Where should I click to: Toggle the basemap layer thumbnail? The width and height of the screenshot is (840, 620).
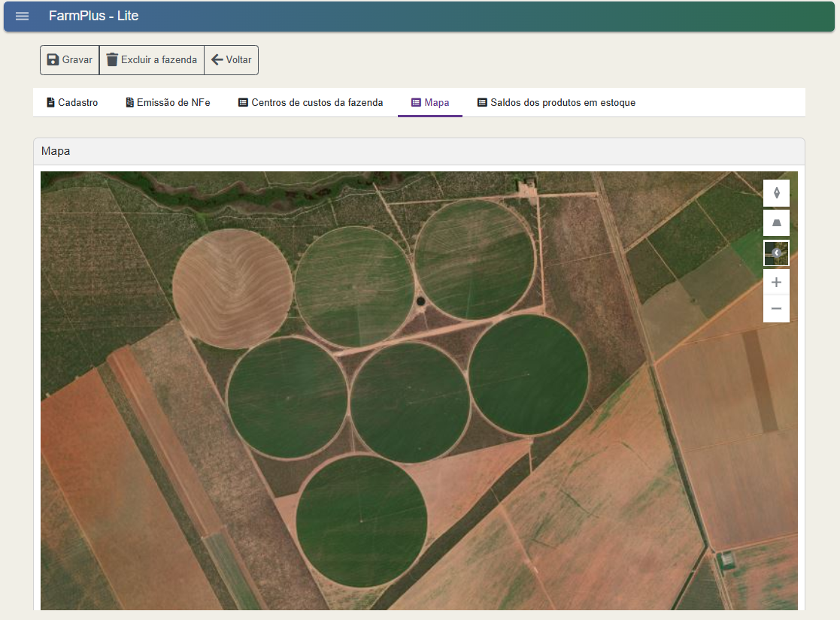click(776, 253)
